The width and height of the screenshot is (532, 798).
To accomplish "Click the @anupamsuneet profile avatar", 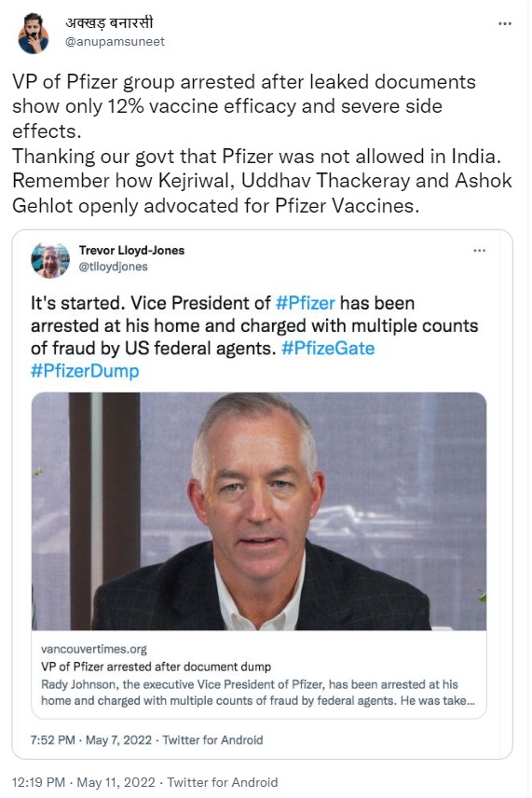I will click(x=34, y=33).
